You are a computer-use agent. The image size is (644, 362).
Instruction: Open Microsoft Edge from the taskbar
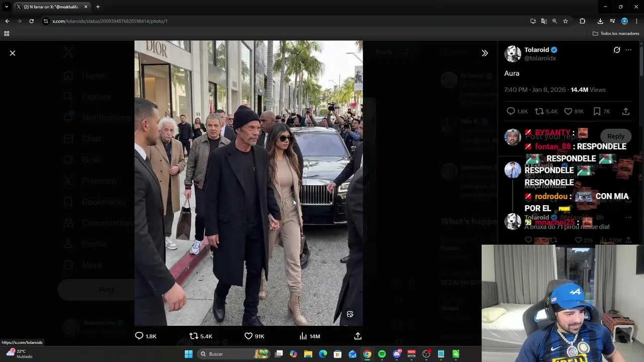[x=323, y=354]
